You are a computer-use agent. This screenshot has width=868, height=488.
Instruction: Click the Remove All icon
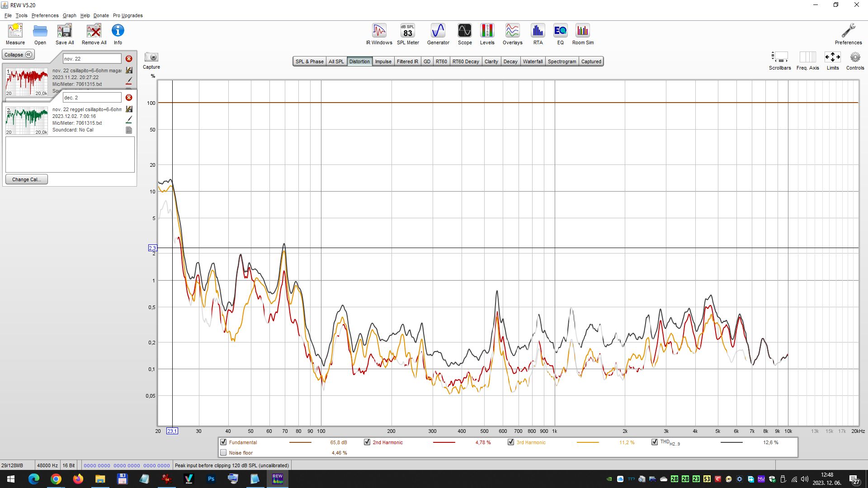click(94, 34)
